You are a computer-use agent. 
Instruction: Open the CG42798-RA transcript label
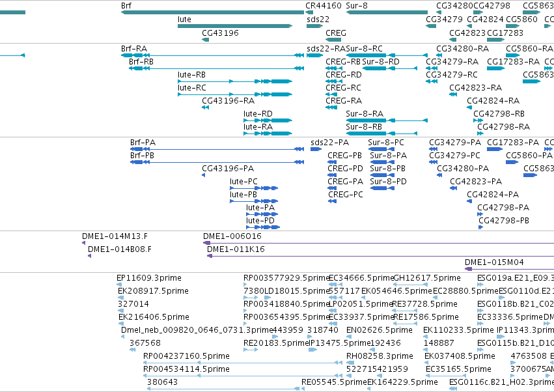[503, 127]
